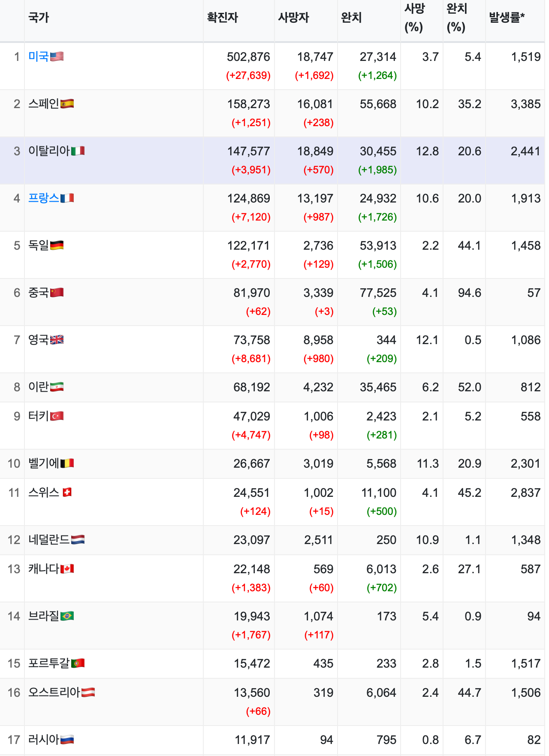Click Germany's 53,913 recovered value
Viewport: 549px width, 756px height.
tap(378, 246)
